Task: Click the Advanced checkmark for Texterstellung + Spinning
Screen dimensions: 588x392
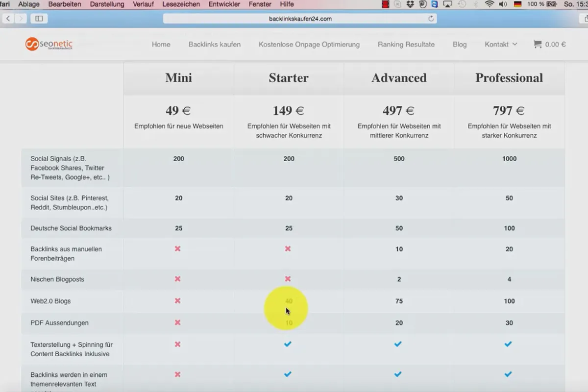Action: click(398, 344)
